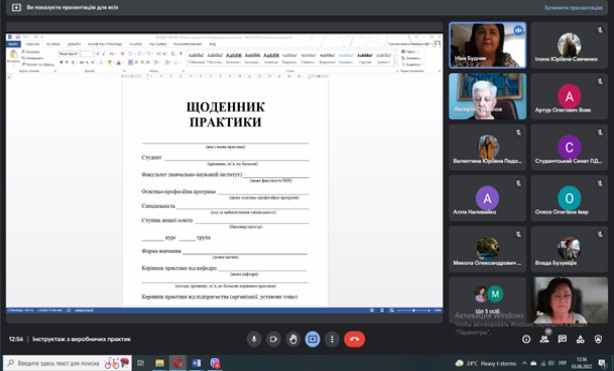Expand the hidden system tray icons
The height and width of the screenshot is (371, 614).
[524, 363]
